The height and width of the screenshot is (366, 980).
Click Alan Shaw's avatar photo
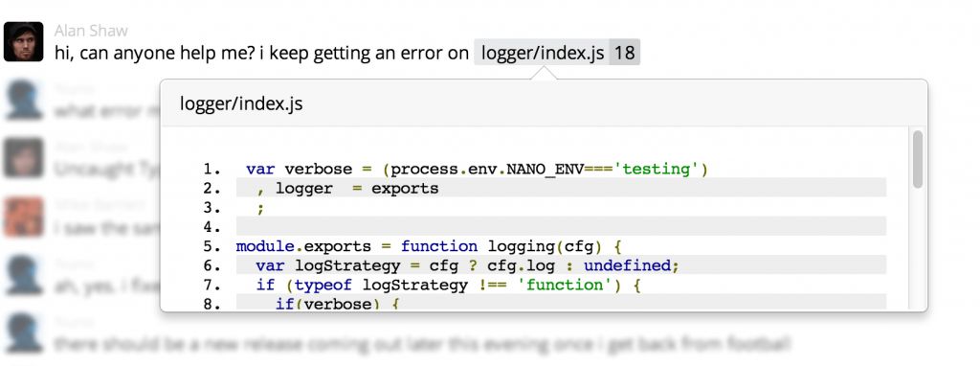pos(23,42)
